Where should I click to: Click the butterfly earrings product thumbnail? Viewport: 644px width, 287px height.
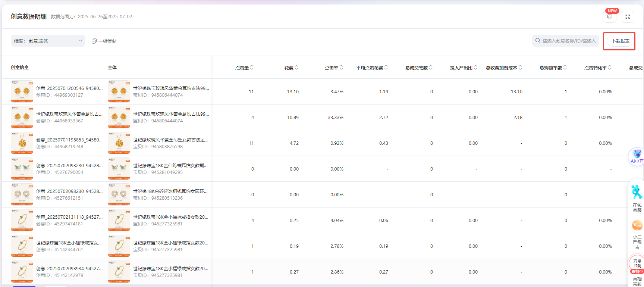(119, 169)
